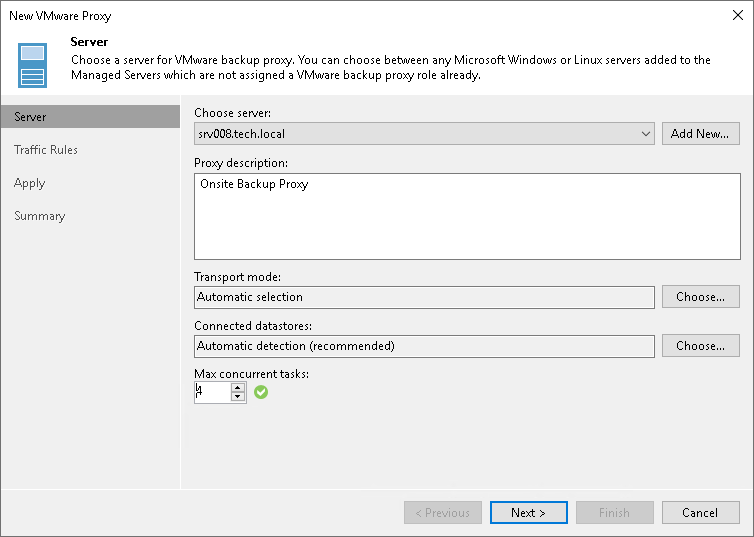Click the VMware proxy server icon in header
This screenshot has width=754, height=537.
pyautogui.click(x=32, y=65)
